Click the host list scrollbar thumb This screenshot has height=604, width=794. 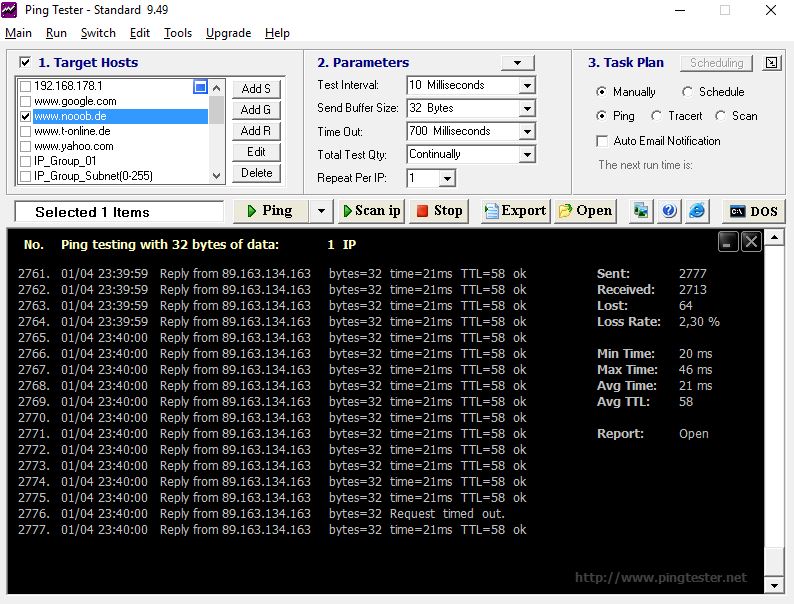[217, 110]
